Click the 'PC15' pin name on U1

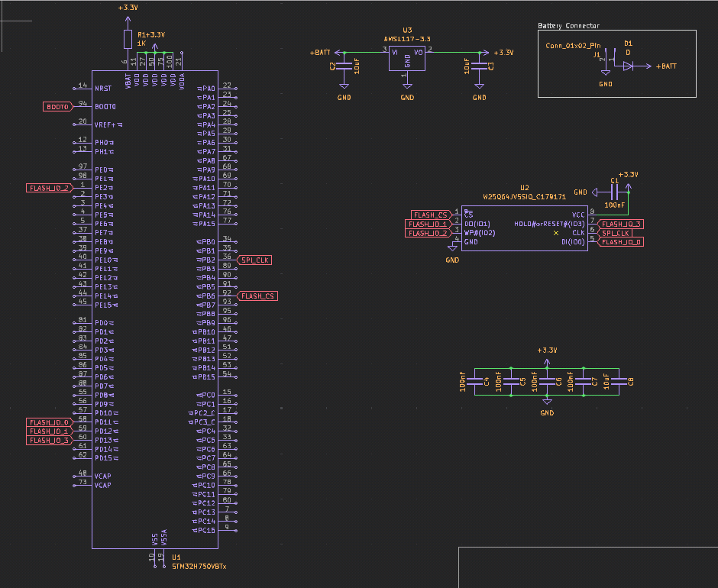point(206,530)
